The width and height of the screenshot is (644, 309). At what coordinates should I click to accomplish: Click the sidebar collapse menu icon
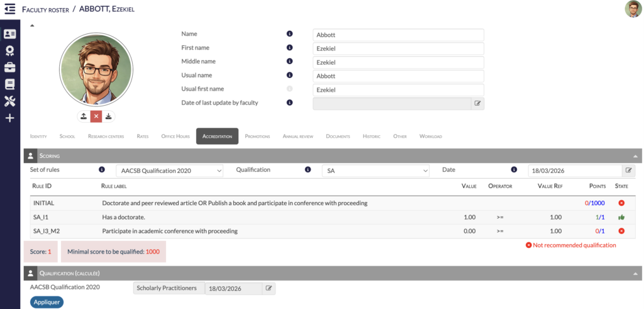click(x=9, y=9)
